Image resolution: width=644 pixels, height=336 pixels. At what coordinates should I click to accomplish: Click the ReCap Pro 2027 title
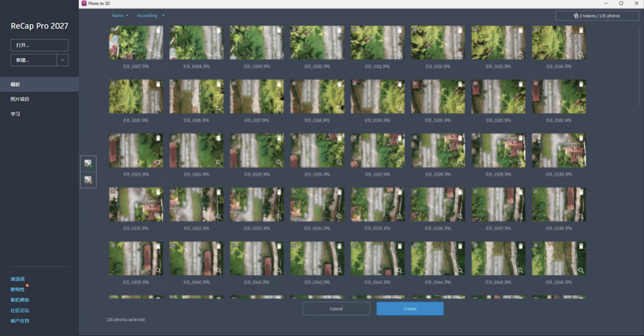click(39, 26)
